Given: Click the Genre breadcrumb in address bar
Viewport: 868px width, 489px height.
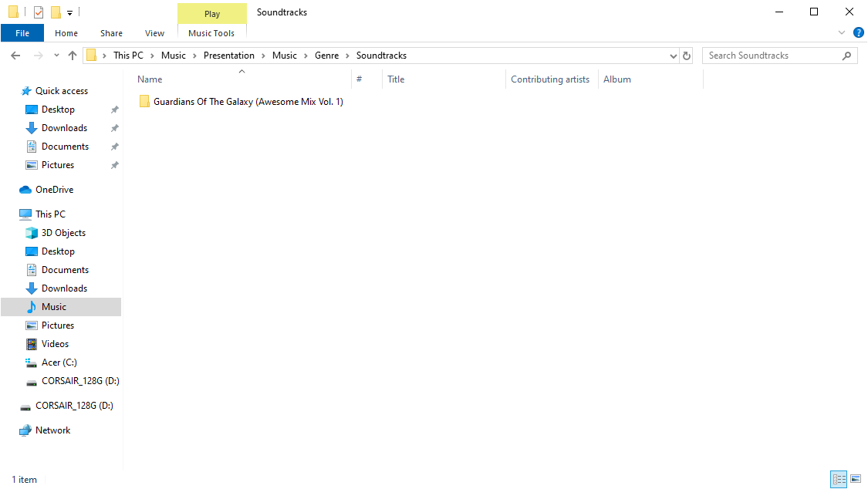Looking at the screenshot, I should pyautogui.click(x=326, y=56).
